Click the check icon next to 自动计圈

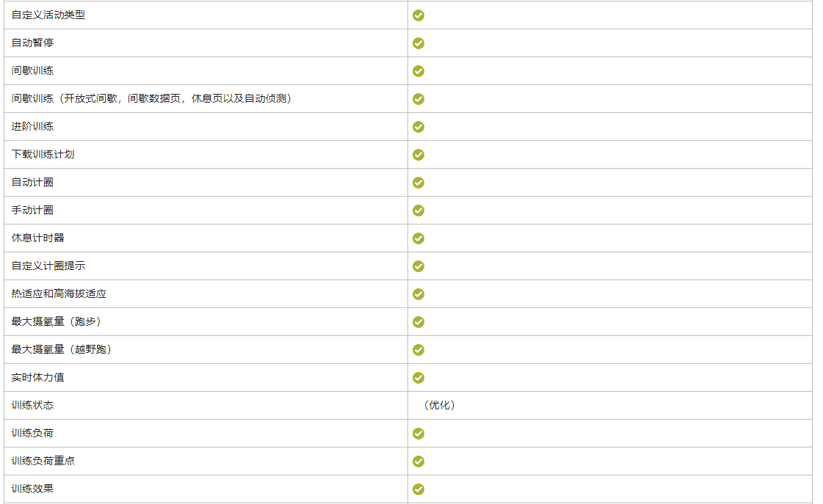[418, 183]
